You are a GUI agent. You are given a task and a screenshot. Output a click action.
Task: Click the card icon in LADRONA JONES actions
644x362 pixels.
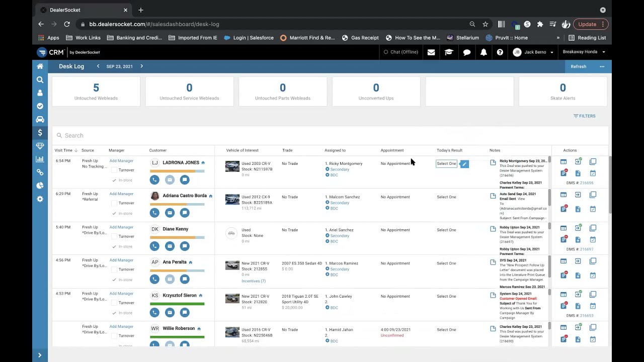click(563, 162)
